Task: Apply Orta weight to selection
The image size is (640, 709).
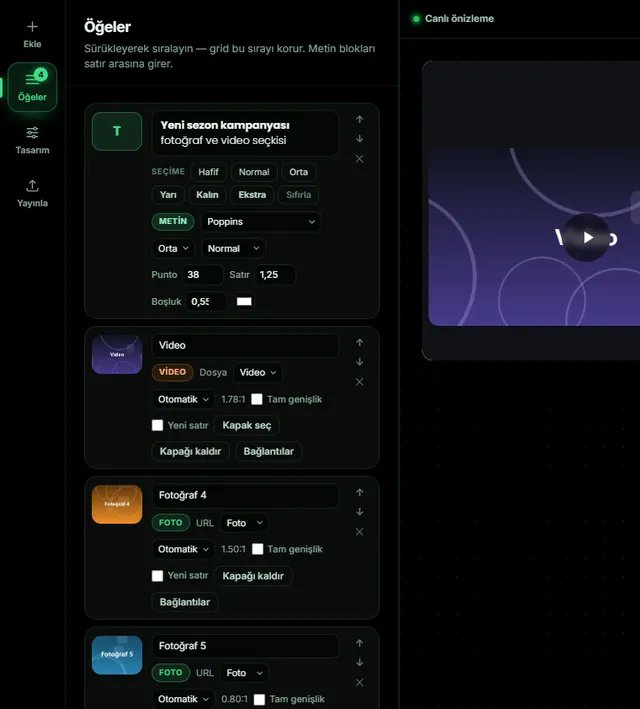Action: pos(299,172)
